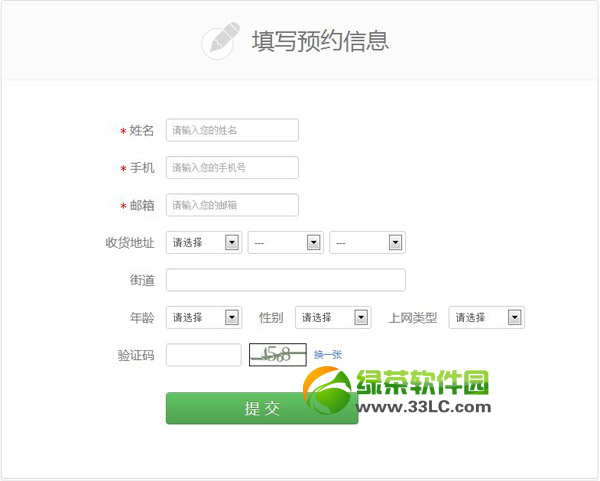Click the pencil edit icon in header
600x481 pixels.
click(221, 40)
